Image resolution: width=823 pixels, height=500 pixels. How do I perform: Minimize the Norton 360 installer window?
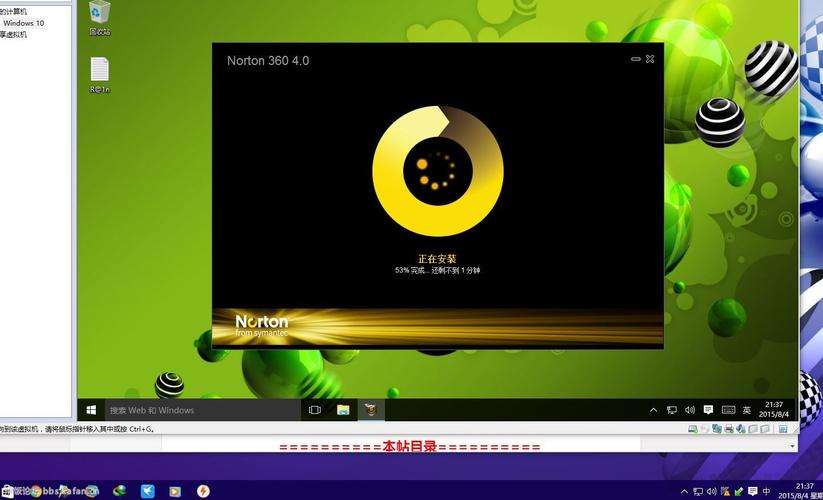coord(636,59)
